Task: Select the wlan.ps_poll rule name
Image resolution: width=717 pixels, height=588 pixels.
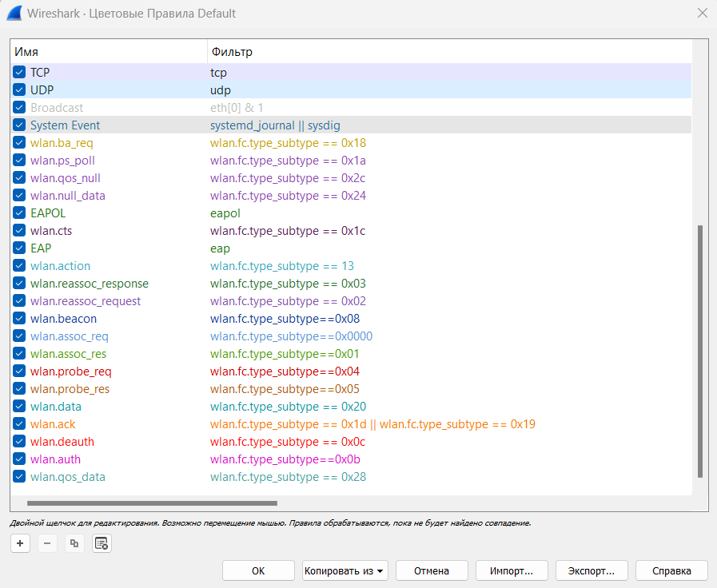Action: (x=62, y=161)
